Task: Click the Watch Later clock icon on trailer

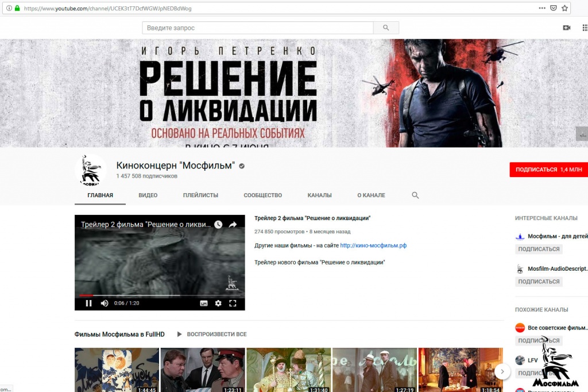Action: point(218,225)
